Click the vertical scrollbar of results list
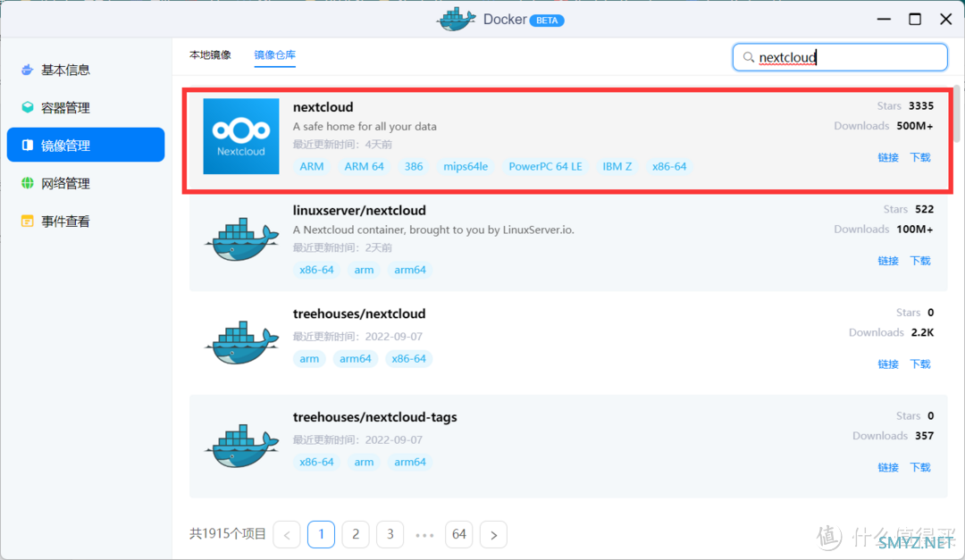965x560 pixels. [958, 114]
